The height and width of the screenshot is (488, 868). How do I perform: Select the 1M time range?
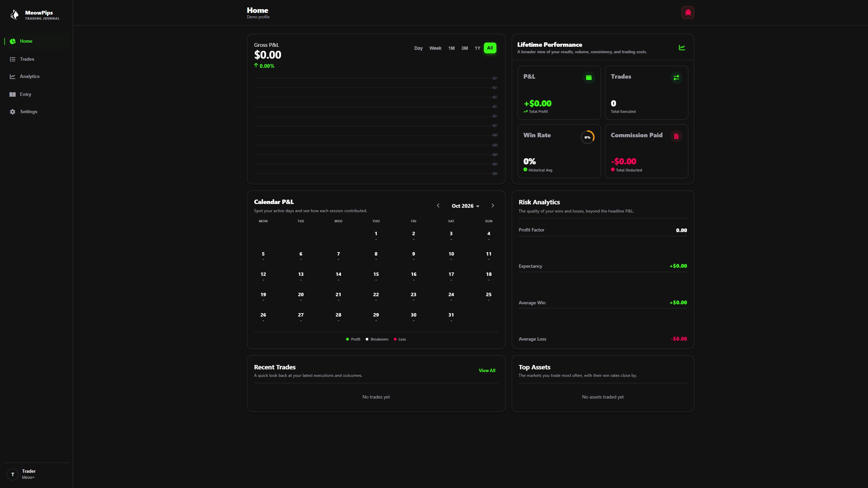tap(451, 48)
